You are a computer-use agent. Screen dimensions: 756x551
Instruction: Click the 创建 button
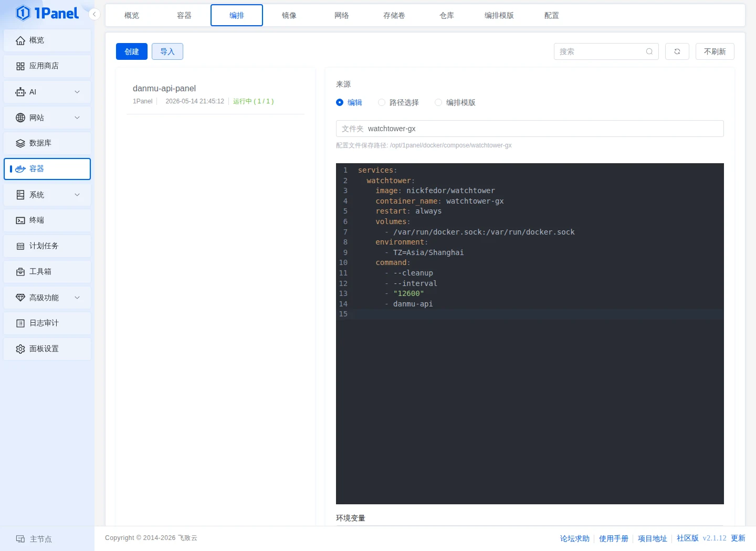[132, 51]
